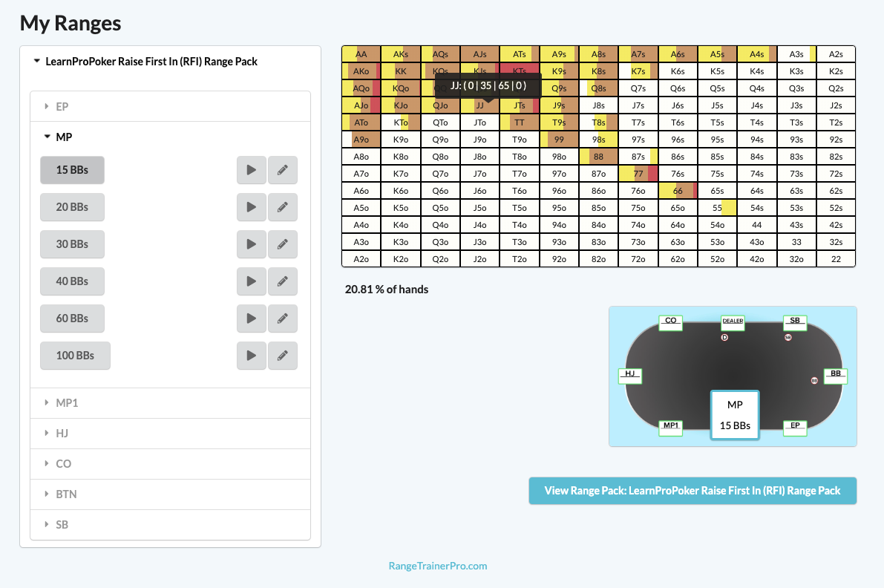Select the 60 BBs stack button
The width and height of the screenshot is (884, 588).
pos(72,318)
